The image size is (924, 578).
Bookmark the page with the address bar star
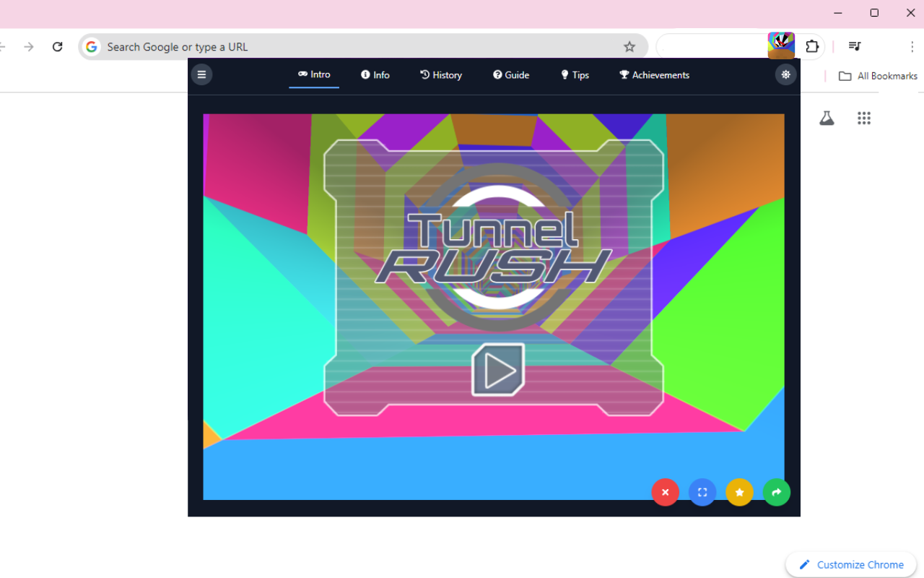(629, 46)
